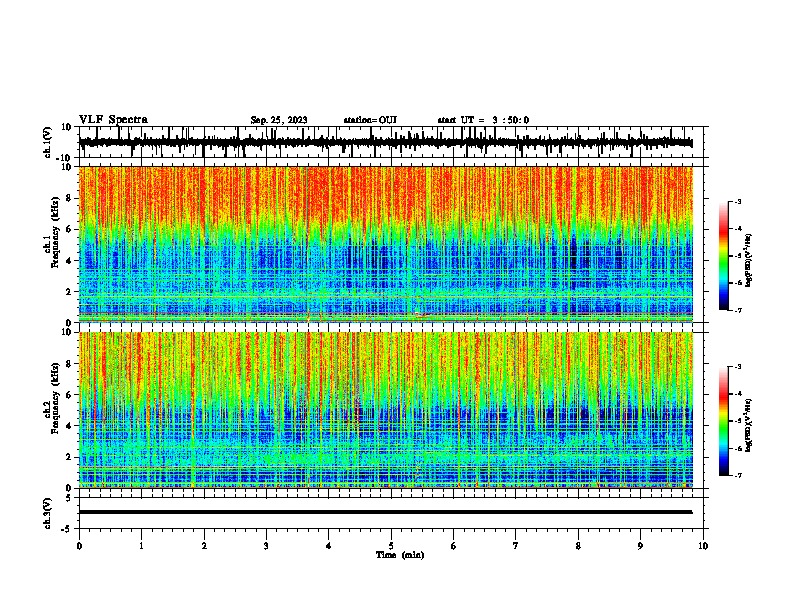
Task: Click inside the ch.2 spectrogram panel
Action: click(386, 410)
